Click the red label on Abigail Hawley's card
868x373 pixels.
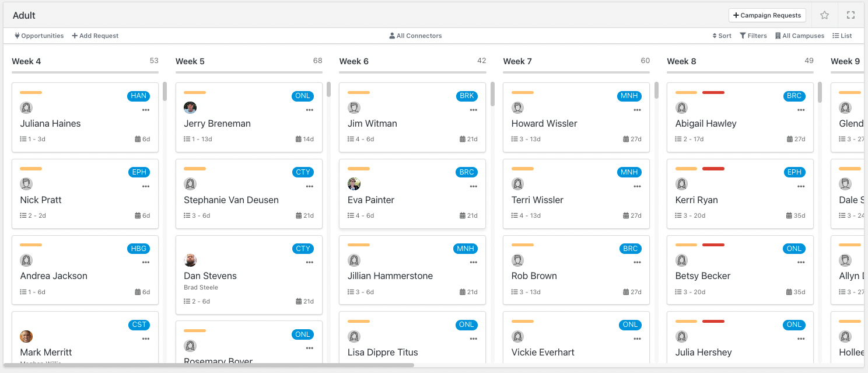pyautogui.click(x=713, y=92)
